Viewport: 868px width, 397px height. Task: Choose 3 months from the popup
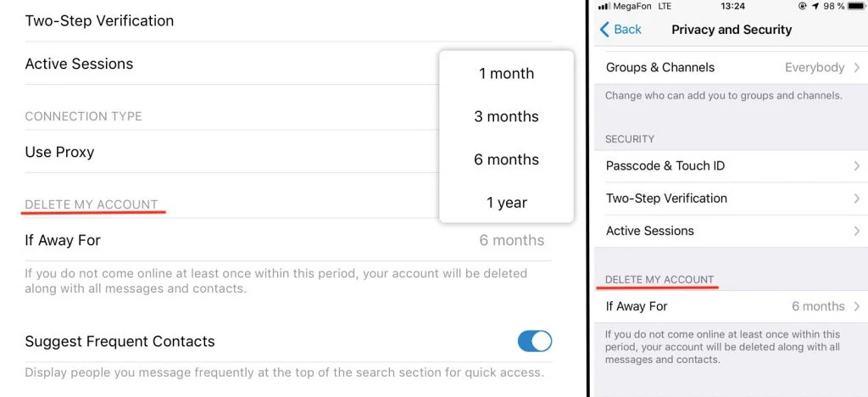pyautogui.click(x=507, y=116)
